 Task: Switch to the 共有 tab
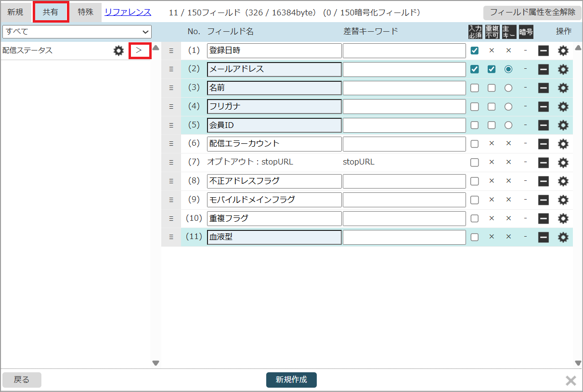pyautogui.click(x=51, y=12)
